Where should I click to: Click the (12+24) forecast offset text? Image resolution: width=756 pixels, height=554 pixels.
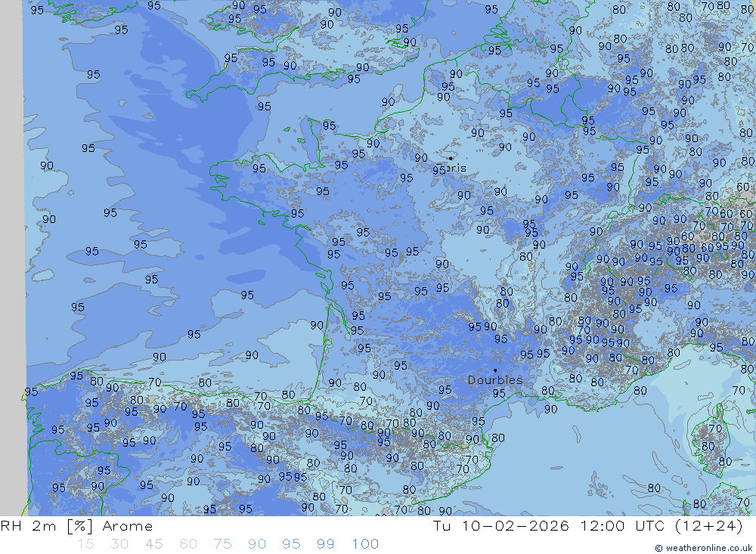click(x=709, y=525)
